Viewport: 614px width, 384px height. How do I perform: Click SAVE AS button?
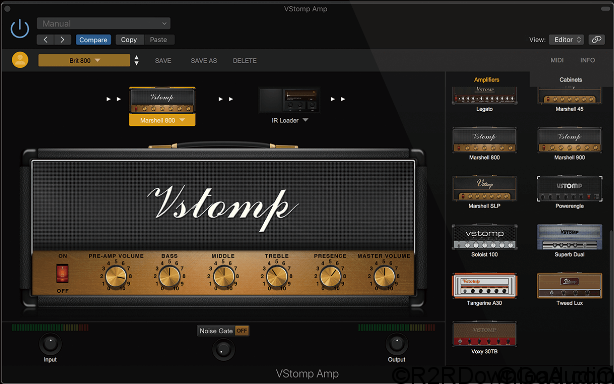204,61
